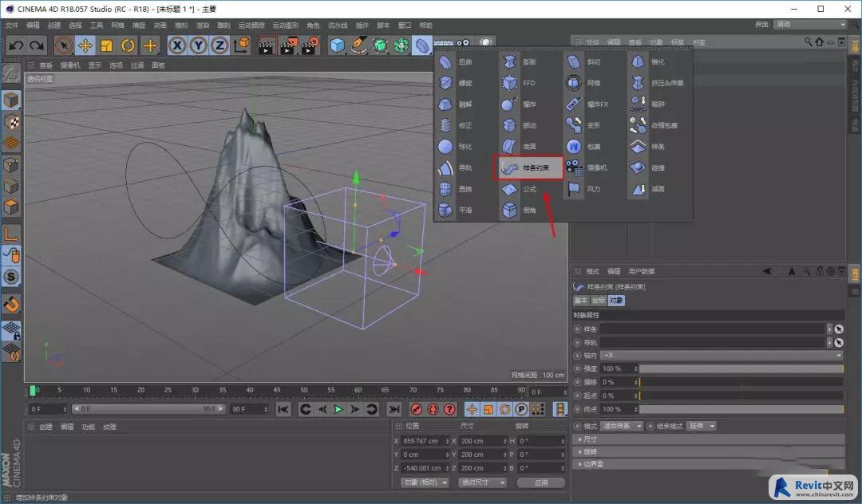Click the 偏移 slider track
Viewport: 862px width, 504px height.
pyautogui.click(x=741, y=382)
